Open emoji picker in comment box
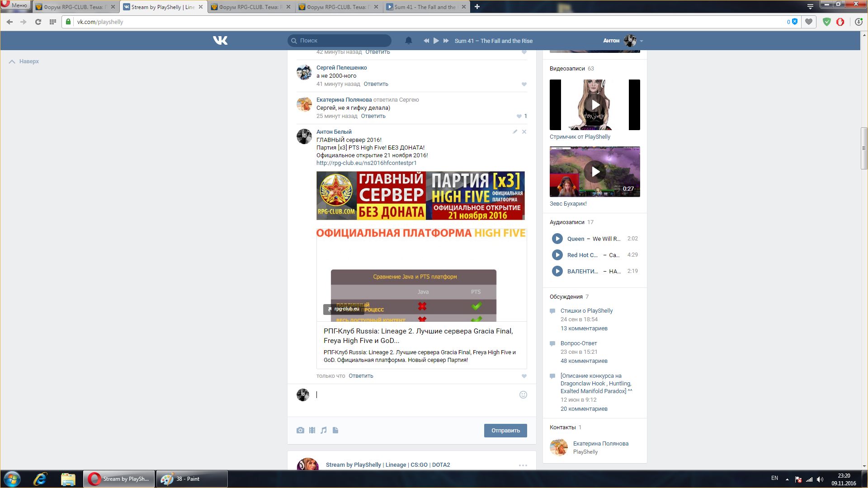The height and width of the screenshot is (488, 868). tap(523, 394)
